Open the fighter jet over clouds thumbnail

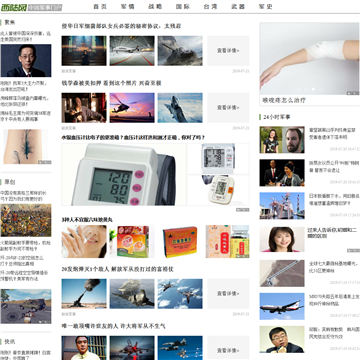click(180, 108)
